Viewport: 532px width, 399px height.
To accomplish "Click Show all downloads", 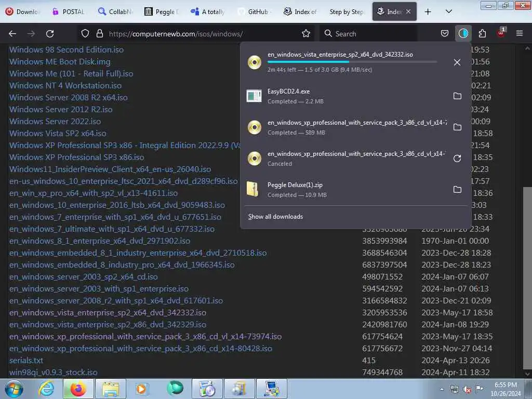I will tap(275, 217).
